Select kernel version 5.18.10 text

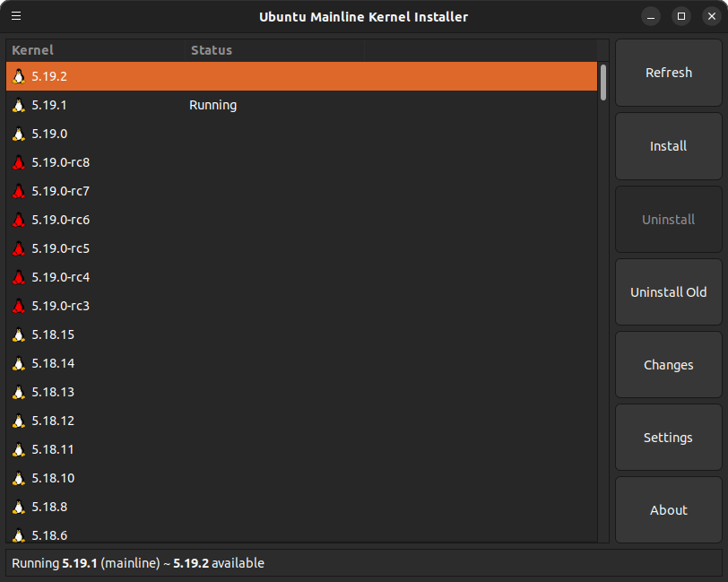coord(53,478)
